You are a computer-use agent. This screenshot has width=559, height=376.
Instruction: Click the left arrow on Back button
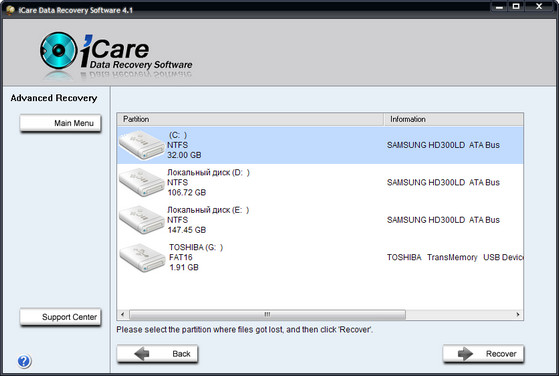tap(142, 354)
